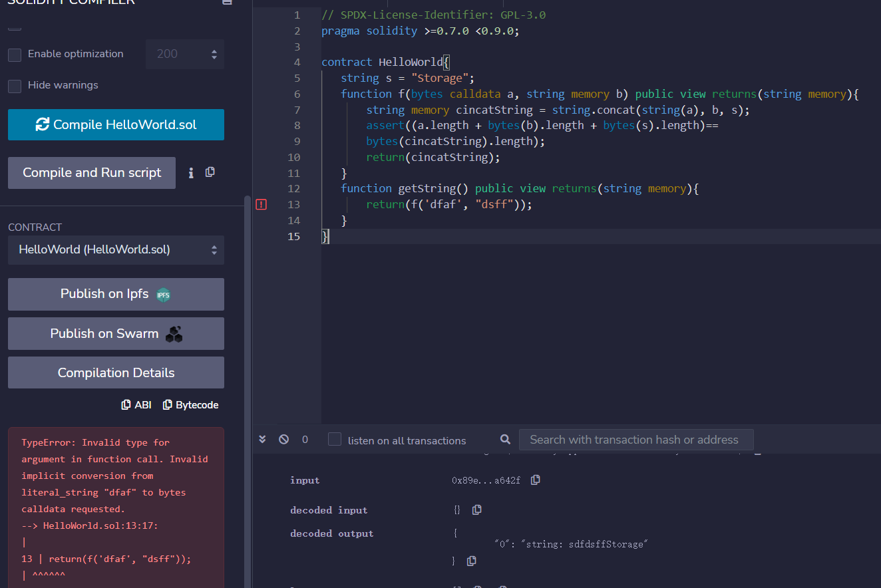Image resolution: width=881 pixels, height=588 pixels.
Task: Click 'function getString()' on line 12
Action: (x=405, y=189)
